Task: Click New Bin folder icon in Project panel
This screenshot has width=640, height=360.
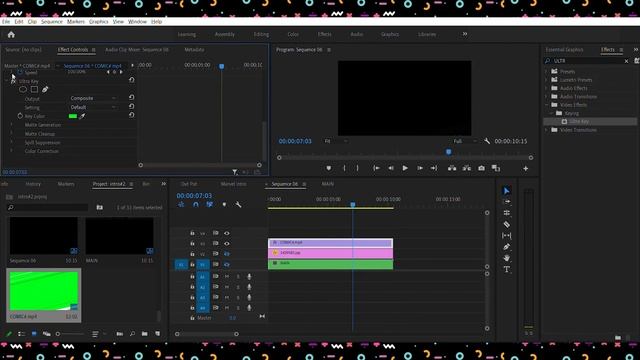Action: click(144, 334)
